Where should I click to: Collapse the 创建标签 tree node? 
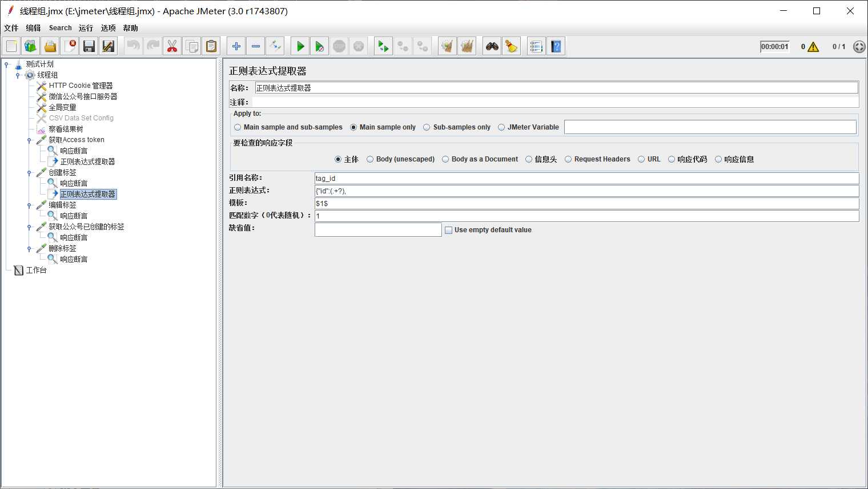(x=29, y=173)
